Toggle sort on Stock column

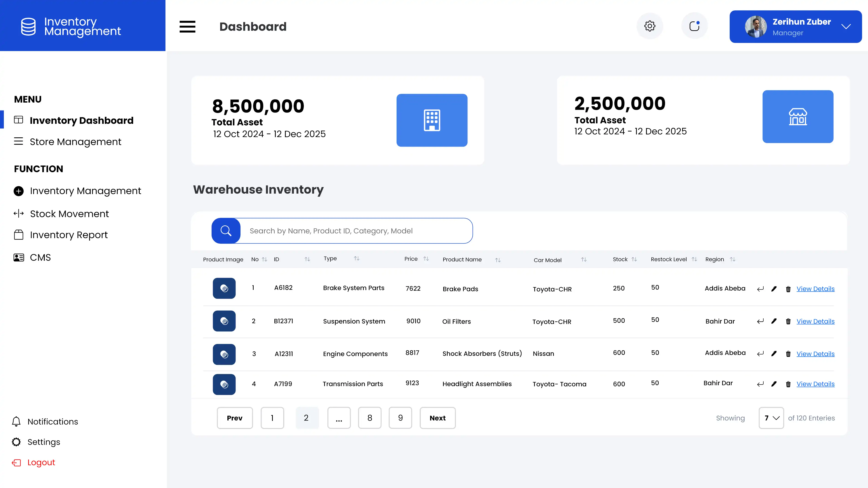tap(634, 259)
